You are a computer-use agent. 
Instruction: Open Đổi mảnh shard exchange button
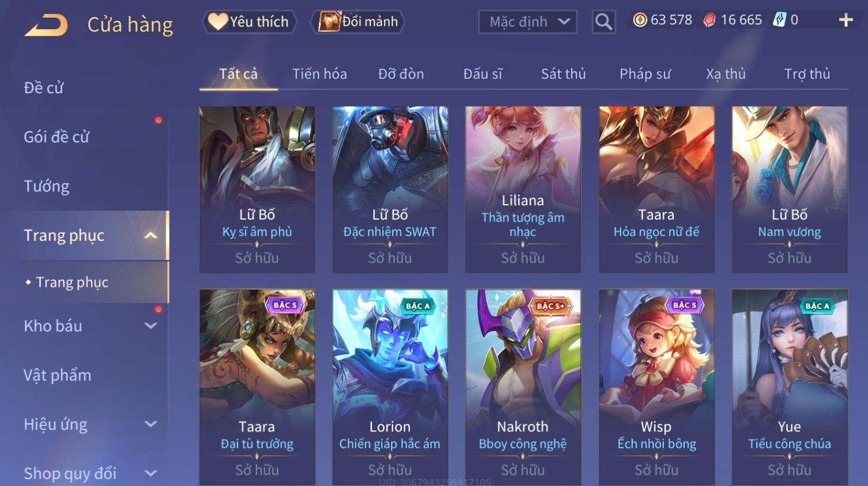point(358,22)
